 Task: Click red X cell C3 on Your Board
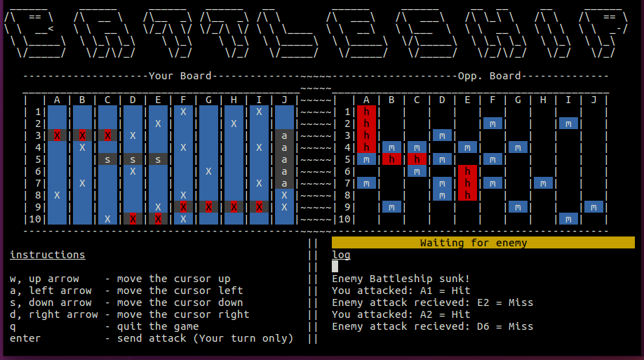(107, 135)
